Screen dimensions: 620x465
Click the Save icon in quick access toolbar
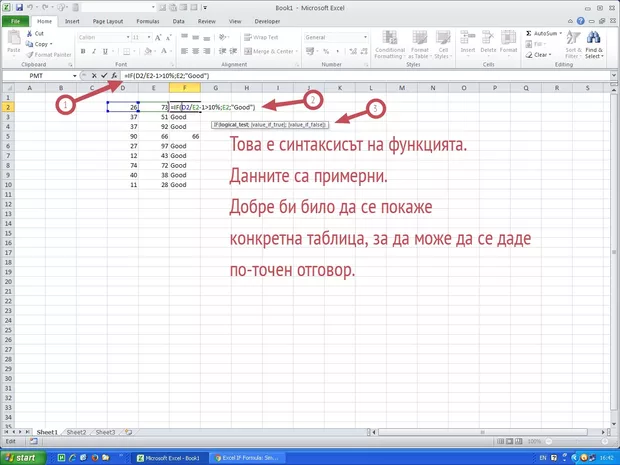[19, 8]
